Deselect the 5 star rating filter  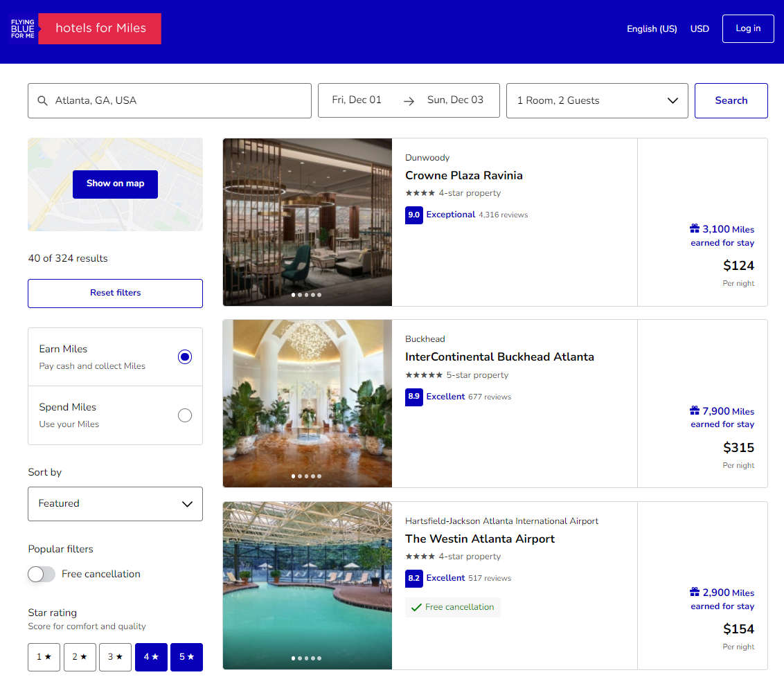186,657
